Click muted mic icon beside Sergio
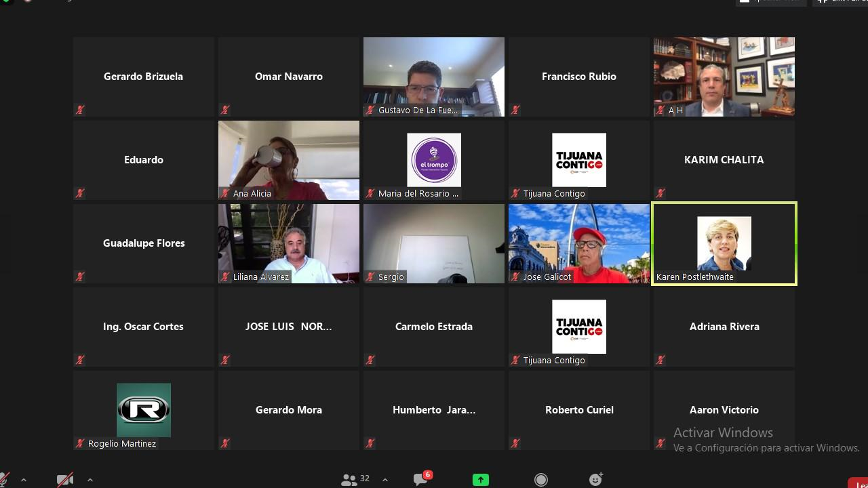Viewport: 868px width, 488px height. click(370, 277)
